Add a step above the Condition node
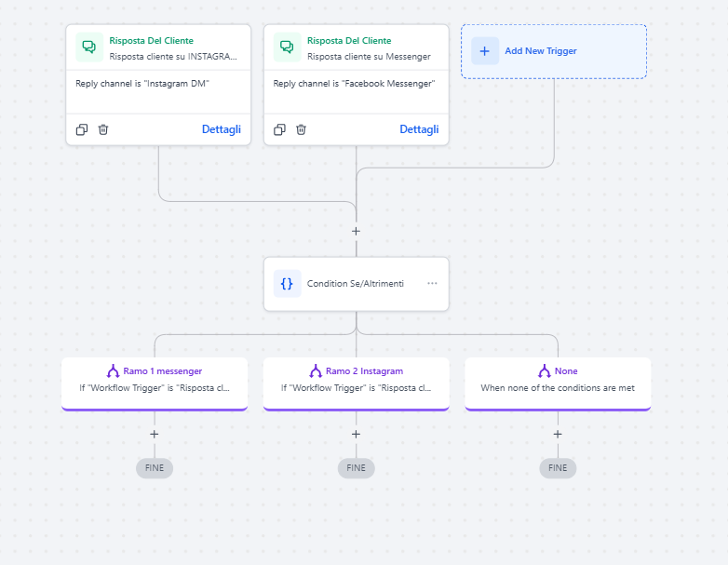Image resolution: width=728 pixels, height=565 pixels. click(x=356, y=231)
